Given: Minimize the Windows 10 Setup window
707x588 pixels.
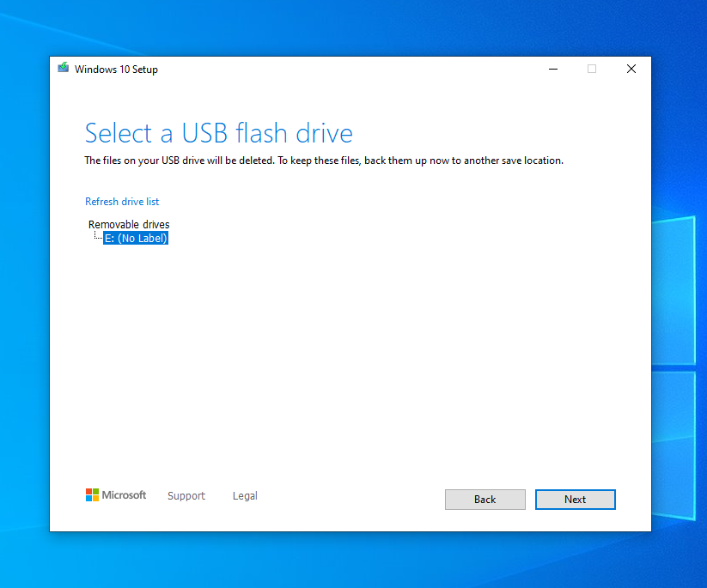Looking at the screenshot, I should coord(553,69).
